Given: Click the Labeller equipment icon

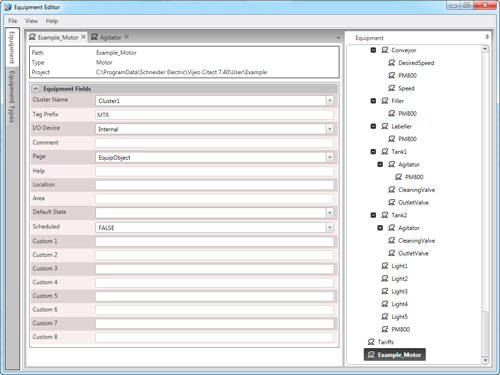Looking at the screenshot, I should [385, 126].
